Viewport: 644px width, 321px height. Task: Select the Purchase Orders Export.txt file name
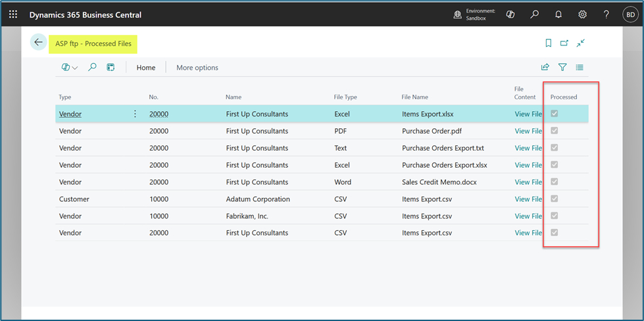[443, 148]
